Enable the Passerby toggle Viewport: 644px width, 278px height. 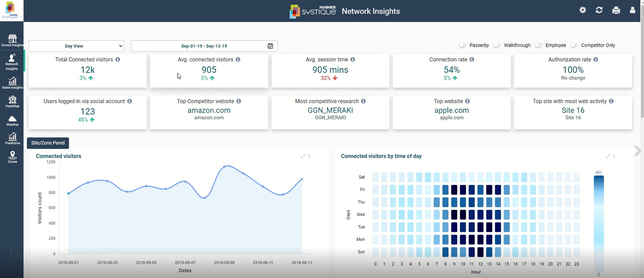(463, 45)
